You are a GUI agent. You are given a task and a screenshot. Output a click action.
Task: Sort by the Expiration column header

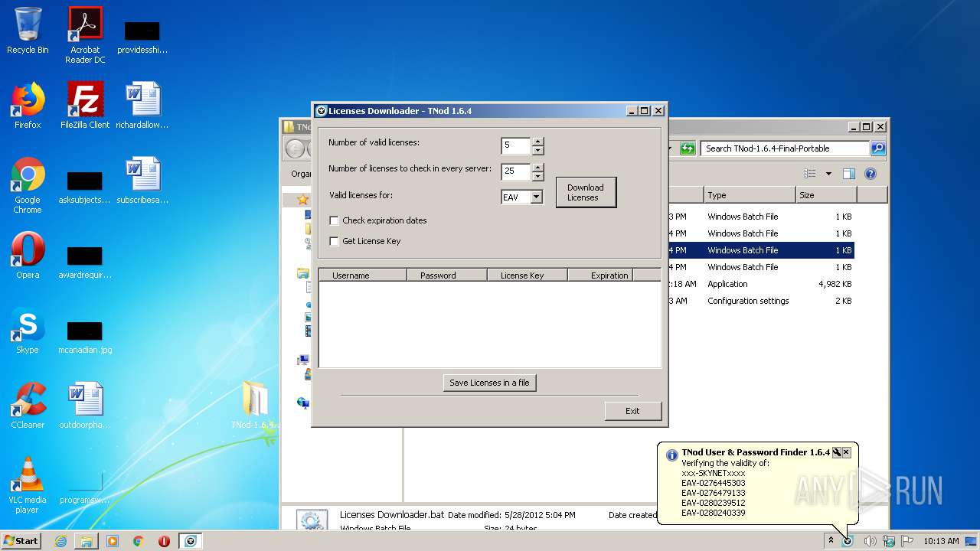click(600, 275)
